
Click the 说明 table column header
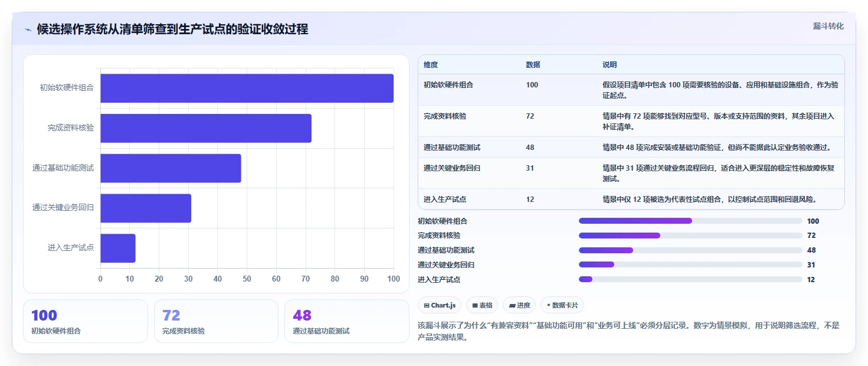(610, 65)
